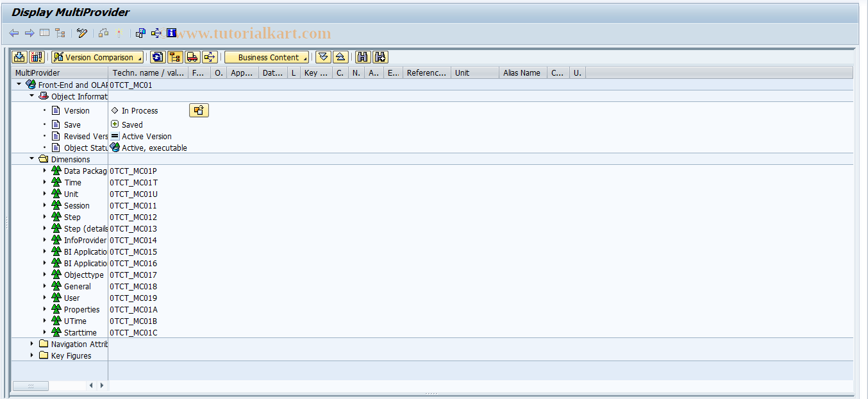The height and width of the screenshot is (399, 868).
Task: Open the object overview icon with two windows
Action: (140, 33)
